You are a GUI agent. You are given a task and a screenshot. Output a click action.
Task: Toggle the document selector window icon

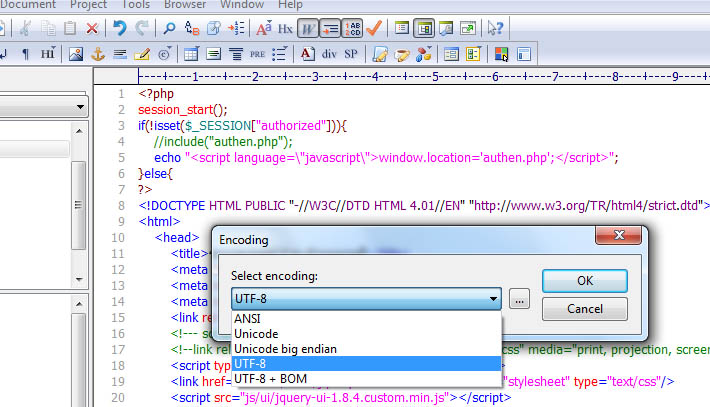pyautogui.click(x=402, y=29)
